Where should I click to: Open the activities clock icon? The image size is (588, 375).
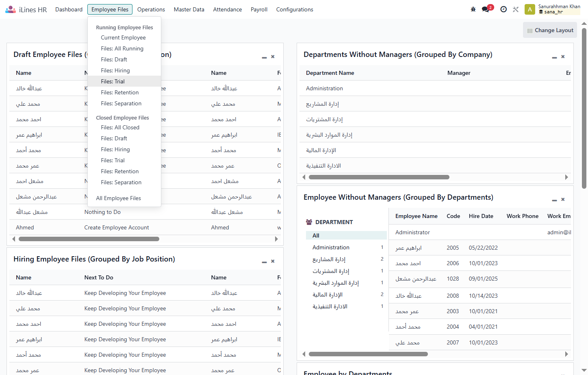pyautogui.click(x=503, y=9)
